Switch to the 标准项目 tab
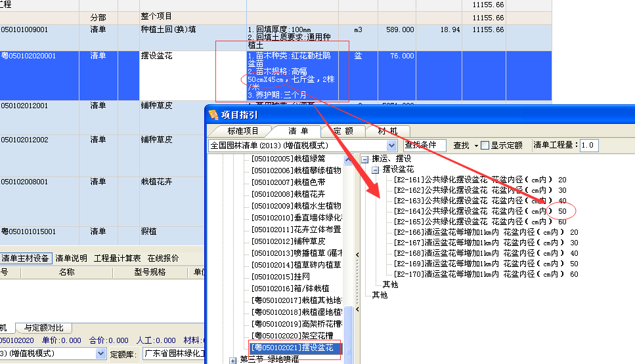The width and height of the screenshot is (635, 364). [x=242, y=131]
